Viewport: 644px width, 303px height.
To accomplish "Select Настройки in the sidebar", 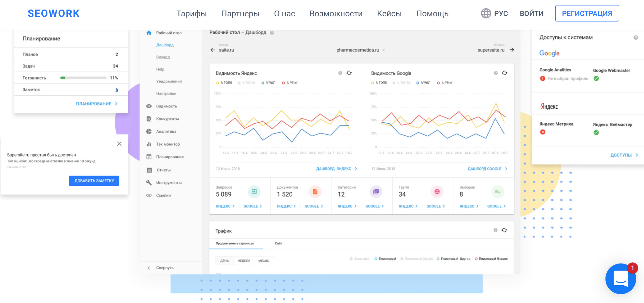I will 166,93.
